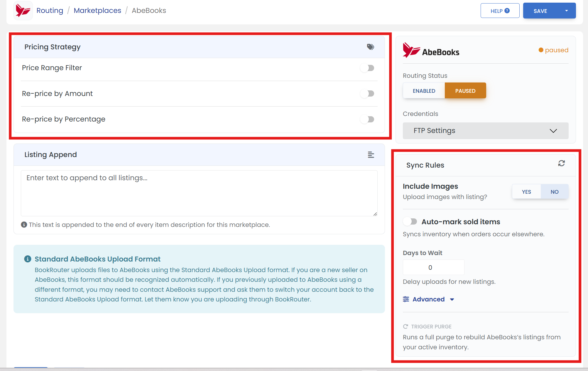
Task: Click the Days to Wait number field
Action: [x=433, y=267]
